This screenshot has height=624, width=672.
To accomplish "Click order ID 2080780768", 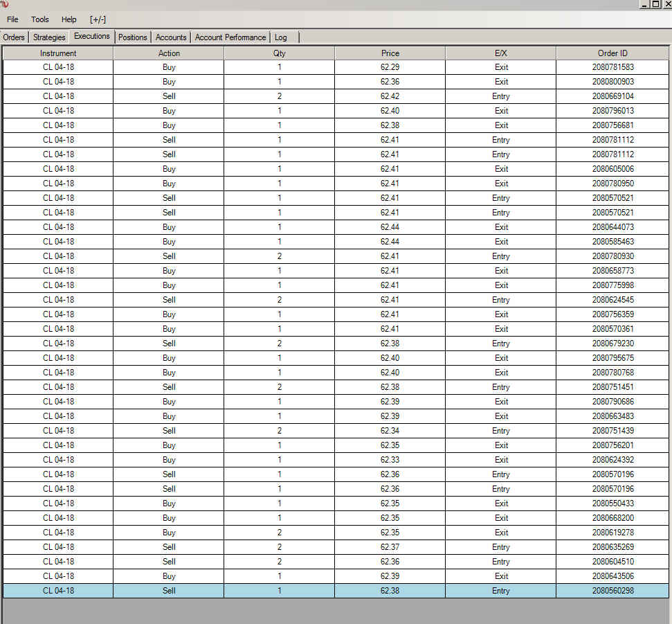I will coord(613,373).
